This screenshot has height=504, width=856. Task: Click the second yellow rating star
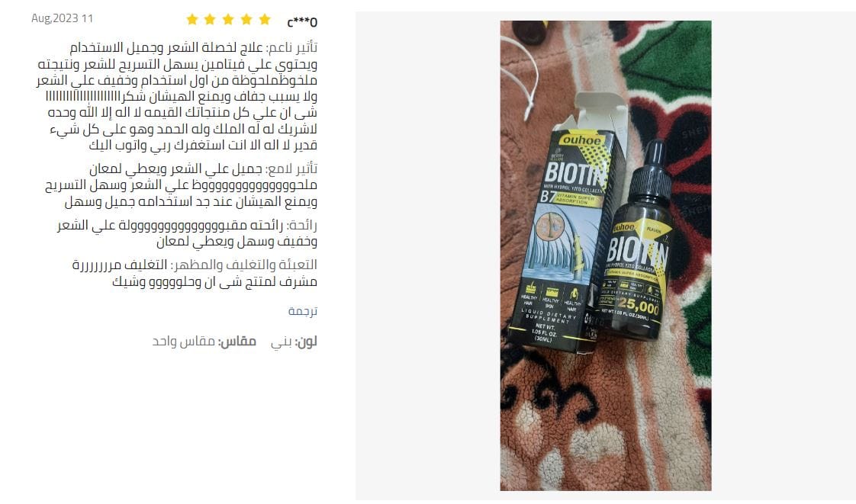click(210, 20)
